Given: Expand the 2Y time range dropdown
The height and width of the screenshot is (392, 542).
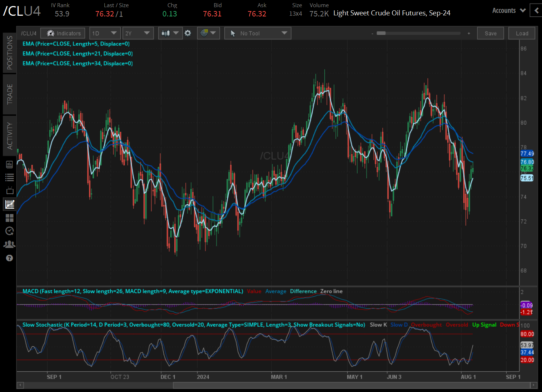Looking at the screenshot, I should (x=138, y=33).
